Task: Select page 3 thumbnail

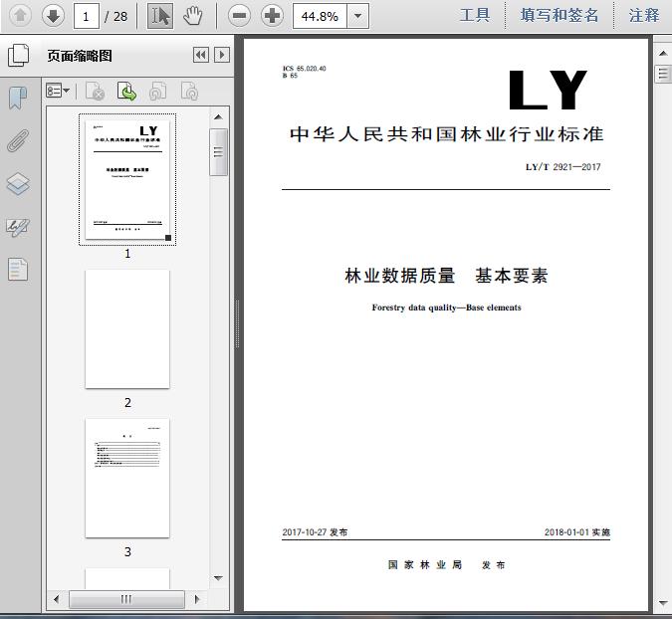Action: click(127, 478)
